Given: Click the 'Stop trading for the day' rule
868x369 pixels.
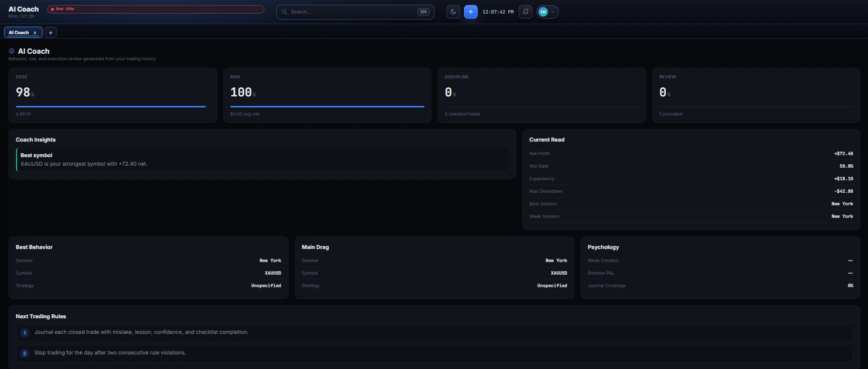Looking at the screenshot, I should point(435,353).
